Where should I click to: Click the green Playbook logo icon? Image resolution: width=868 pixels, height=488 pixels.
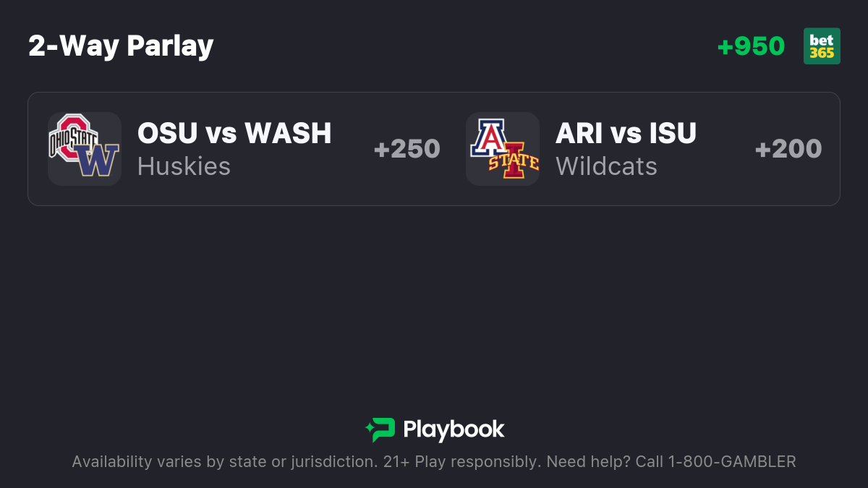380,430
